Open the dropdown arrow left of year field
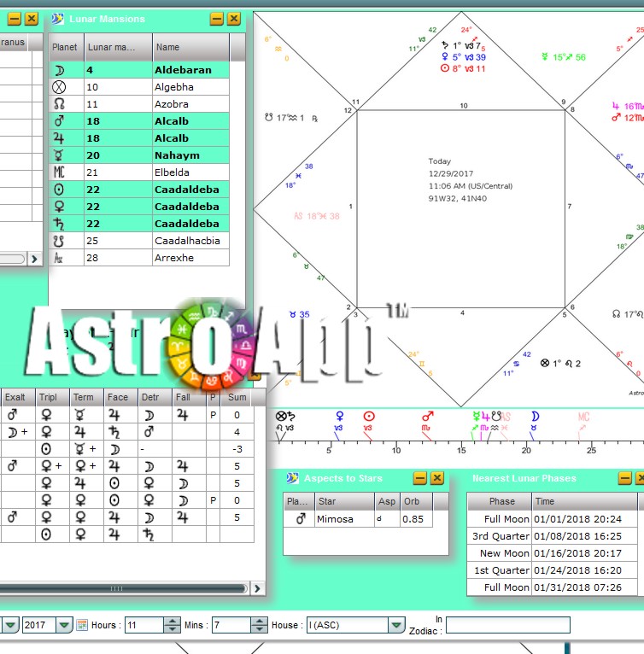 click(x=10, y=625)
